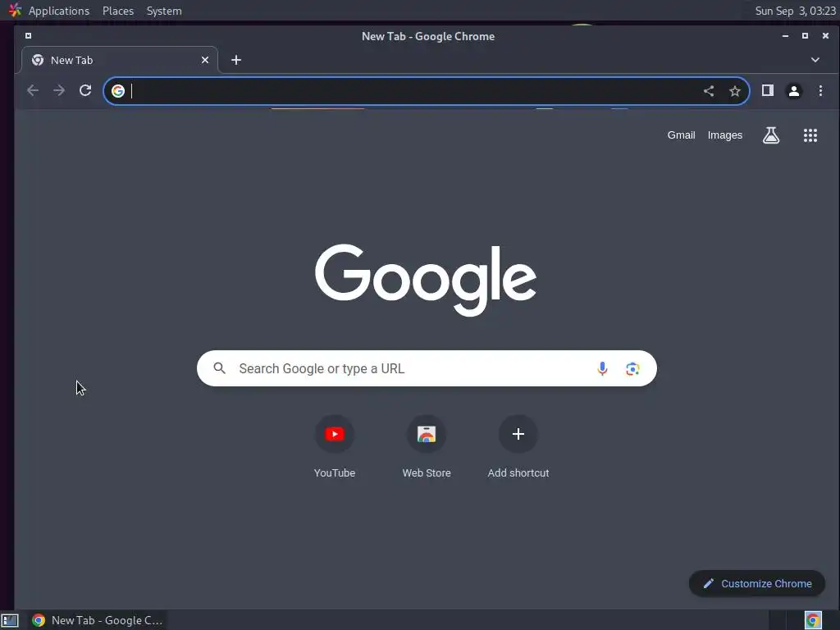Open the Places menu
This screenshot has height=630, width=840.
[118, 11]
